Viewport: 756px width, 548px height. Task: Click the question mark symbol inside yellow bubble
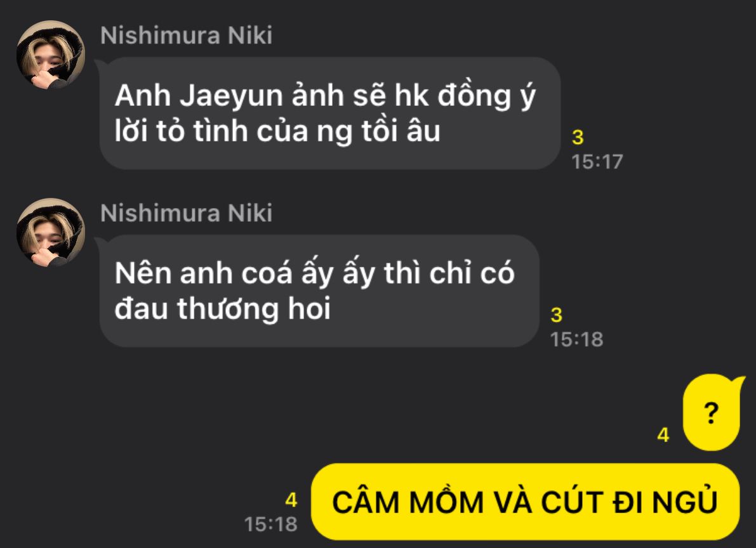(x=711, y=413)
